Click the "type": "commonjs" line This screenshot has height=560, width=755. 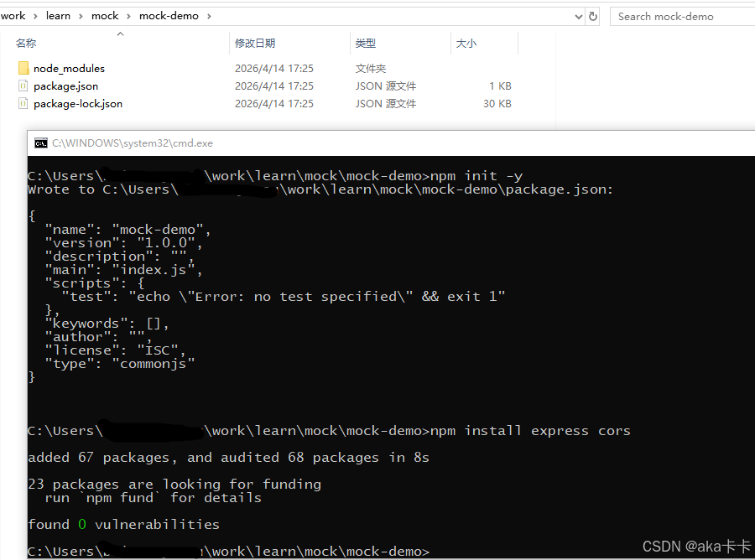[x=120, y=364]
